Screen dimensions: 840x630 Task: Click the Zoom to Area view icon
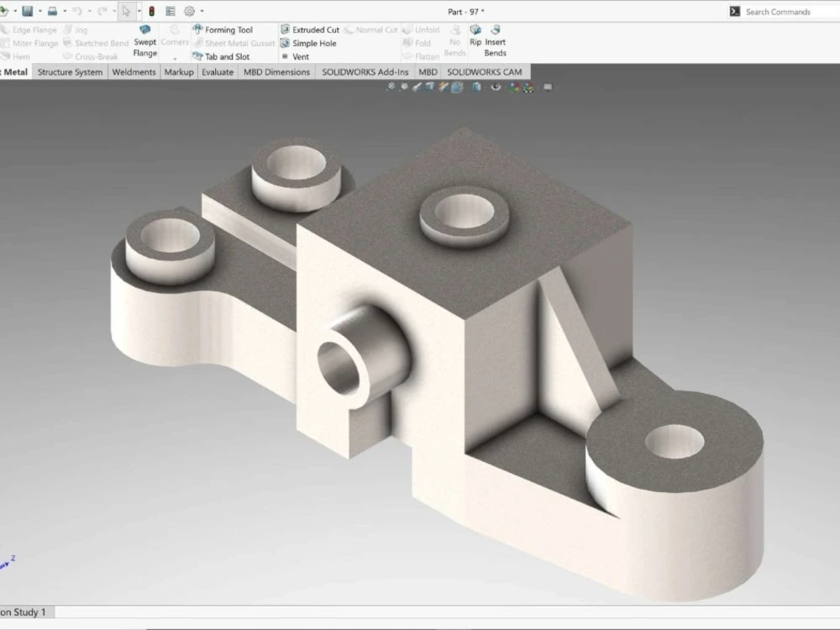[404, 87]
